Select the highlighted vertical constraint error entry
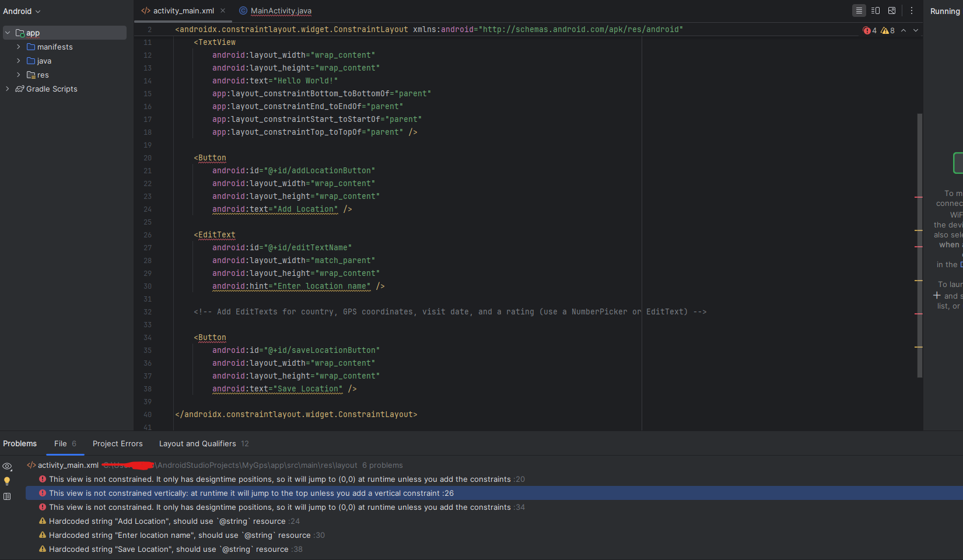 tap(251, 493)
